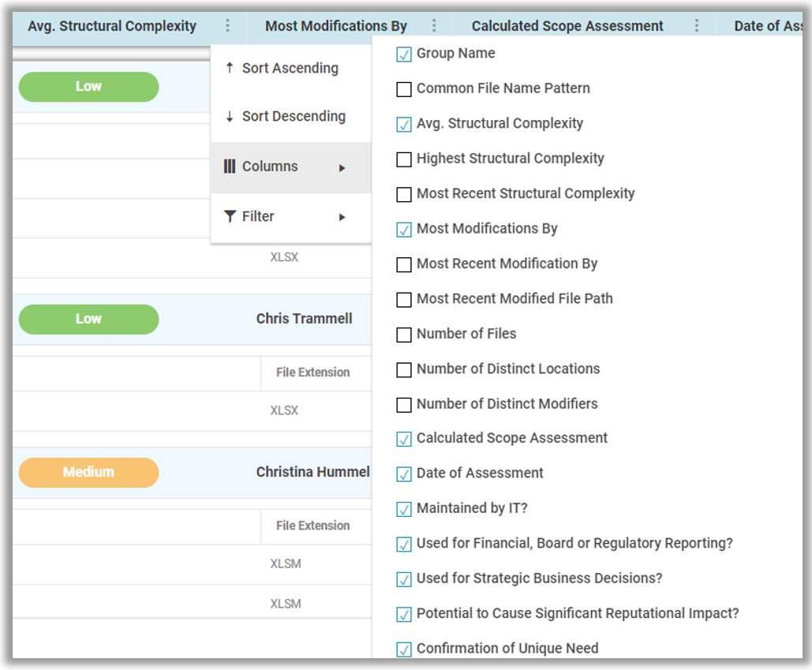Uncheck Confirmation of Unique Need
Image resolution: width=812 pixels, height=670 pixels.
404,649
